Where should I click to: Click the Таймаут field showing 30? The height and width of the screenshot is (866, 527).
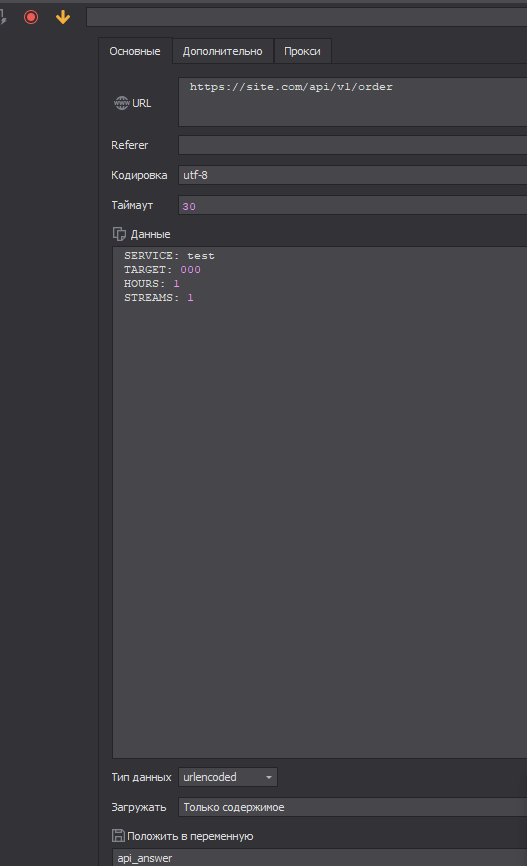coord(352,205)
